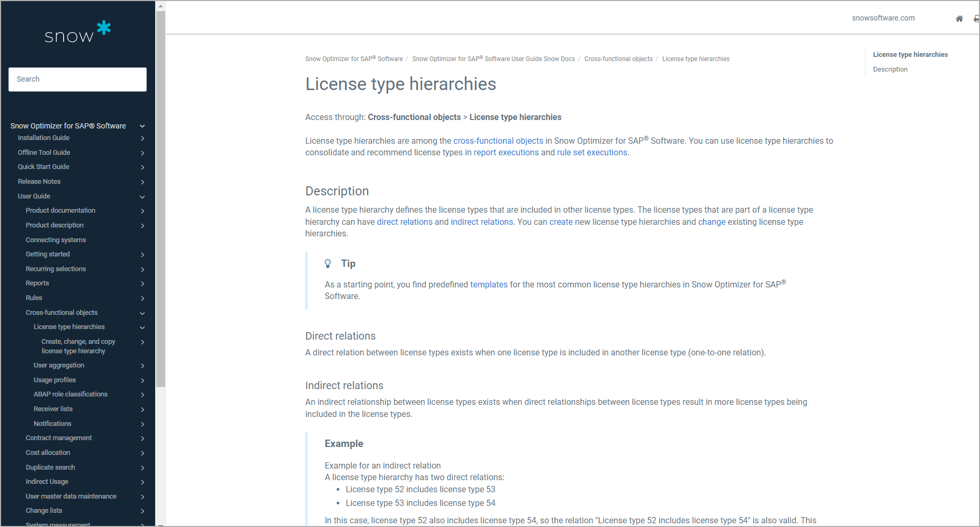Click Snow Optimizer for SAP Software breadcrumb
The width and height of the screenshot is (980, 527).
coord(354,59)
